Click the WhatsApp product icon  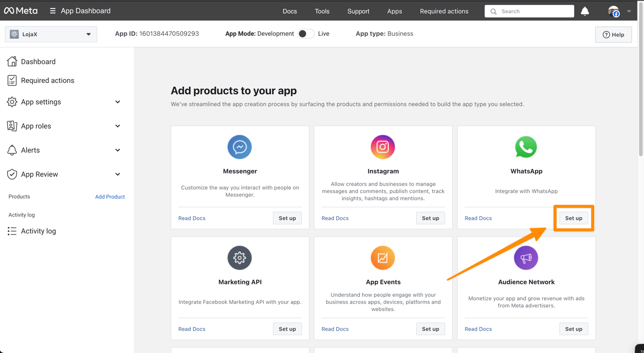pos(526,147)
